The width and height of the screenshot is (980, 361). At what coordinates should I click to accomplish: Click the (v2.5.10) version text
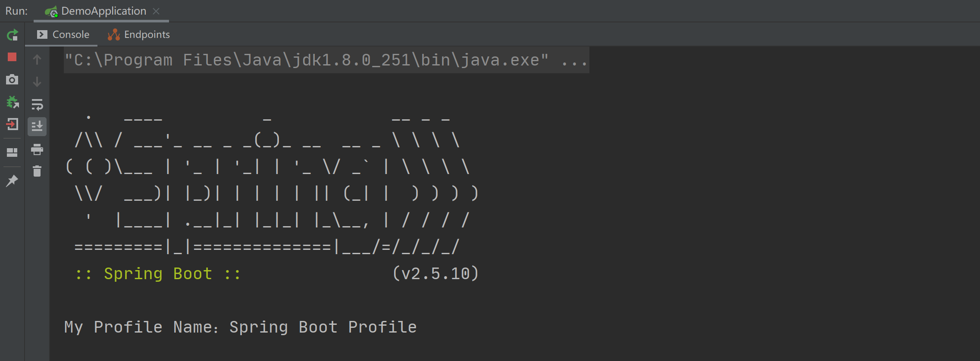pyautogui.click(x=436, y=274)
